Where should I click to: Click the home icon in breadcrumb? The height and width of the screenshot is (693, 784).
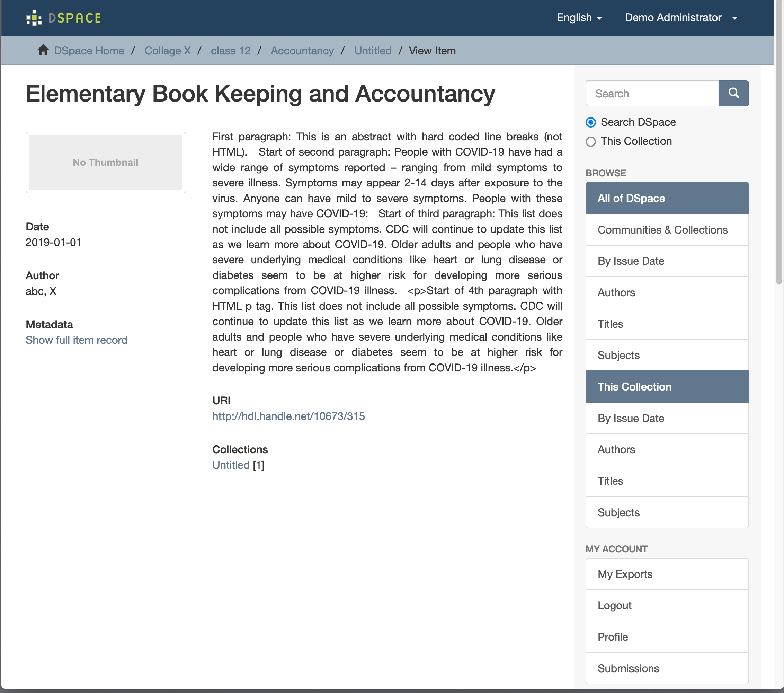pos(43,50)
